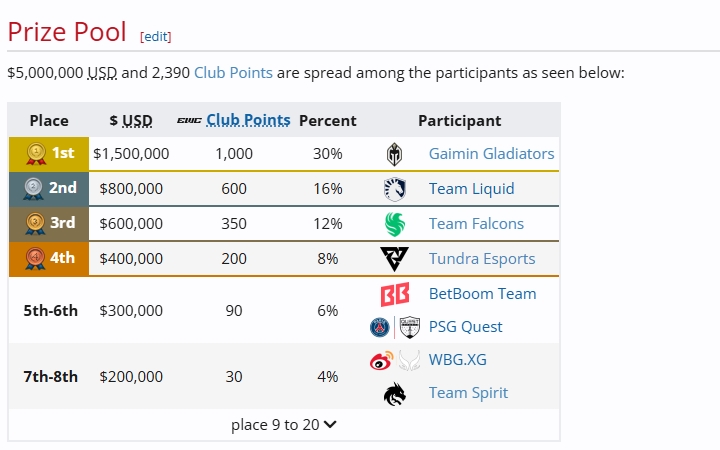Open the Gaimin Gladiators team page

click(491, 153)
